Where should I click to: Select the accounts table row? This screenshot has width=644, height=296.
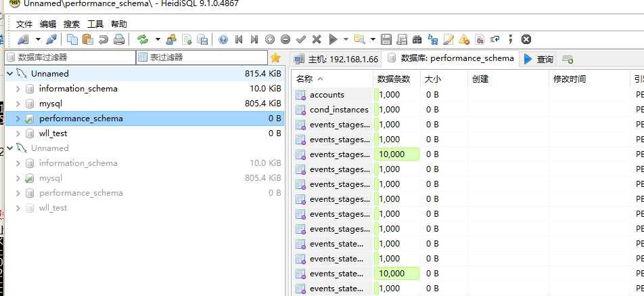[468, 95]
